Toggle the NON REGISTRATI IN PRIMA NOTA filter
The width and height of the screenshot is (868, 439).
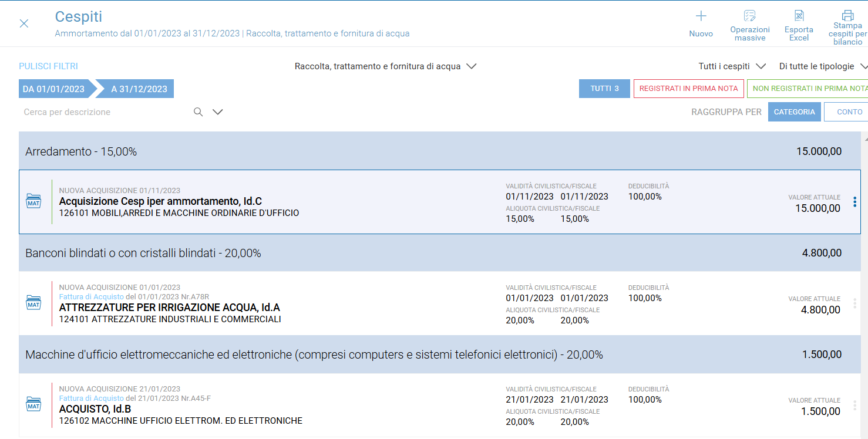(808, 89)
